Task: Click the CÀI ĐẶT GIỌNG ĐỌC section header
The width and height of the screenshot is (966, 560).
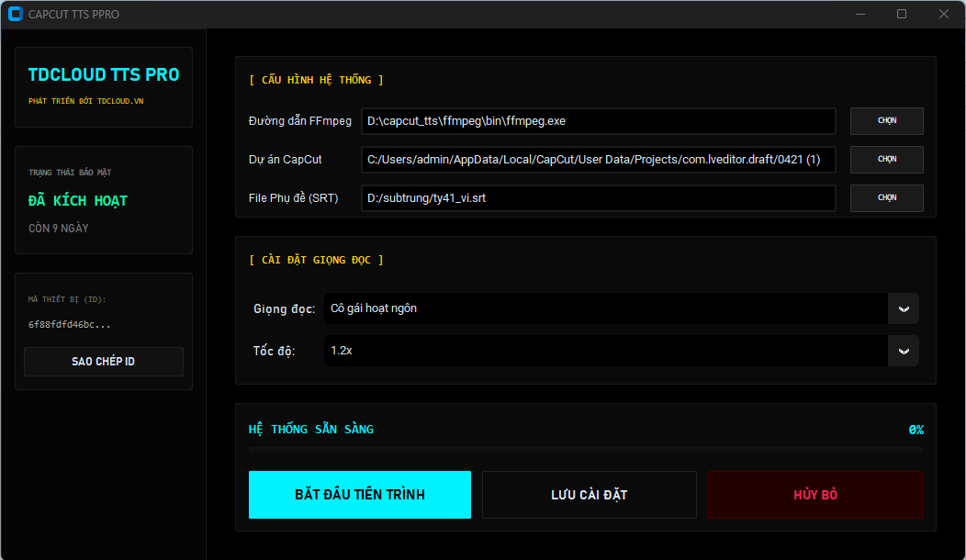Action: [x=316, y=260]
